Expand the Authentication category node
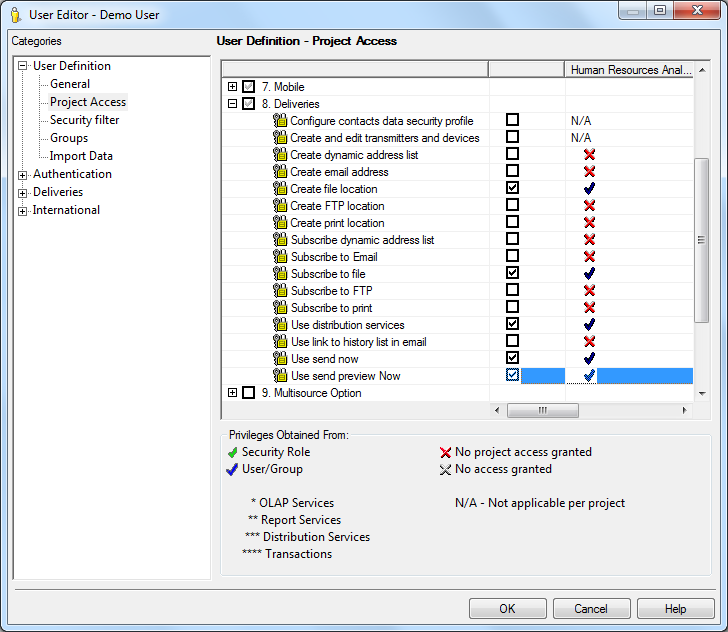Viewport: 728px width, 632px height. (x=23, y=175)
